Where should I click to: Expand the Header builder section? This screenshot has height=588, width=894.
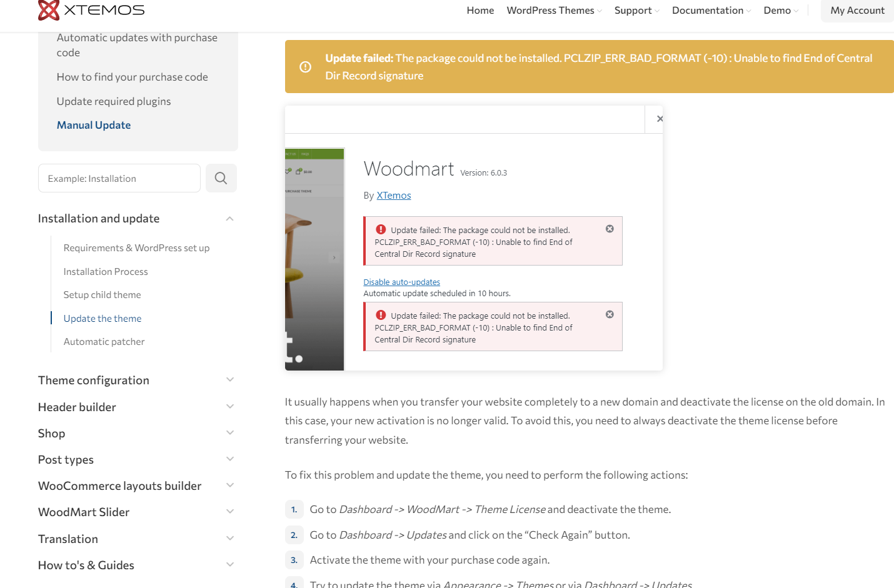(x=229, y=407)
